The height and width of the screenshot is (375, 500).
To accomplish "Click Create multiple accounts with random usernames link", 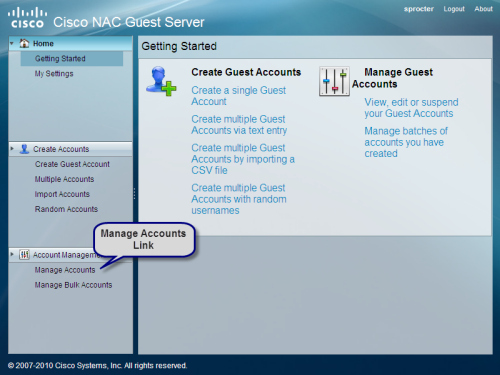I will pos(239,199).
